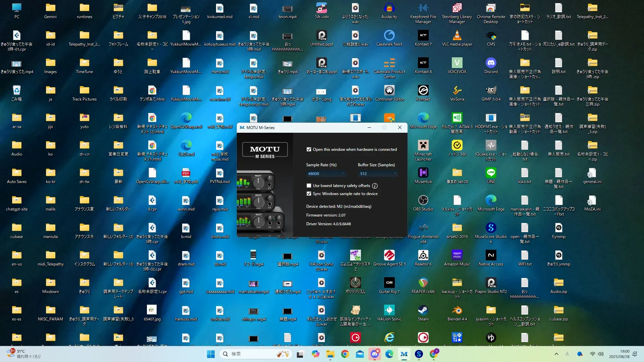Open the Kontakt 8 desktop icon

pos(423,63)
